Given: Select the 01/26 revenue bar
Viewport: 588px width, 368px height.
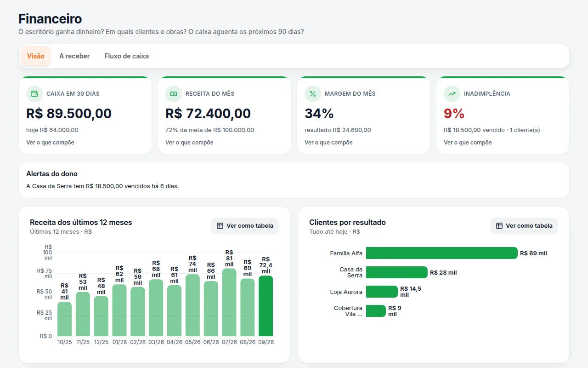Looking at the screenshot, I should pos(119,310).
